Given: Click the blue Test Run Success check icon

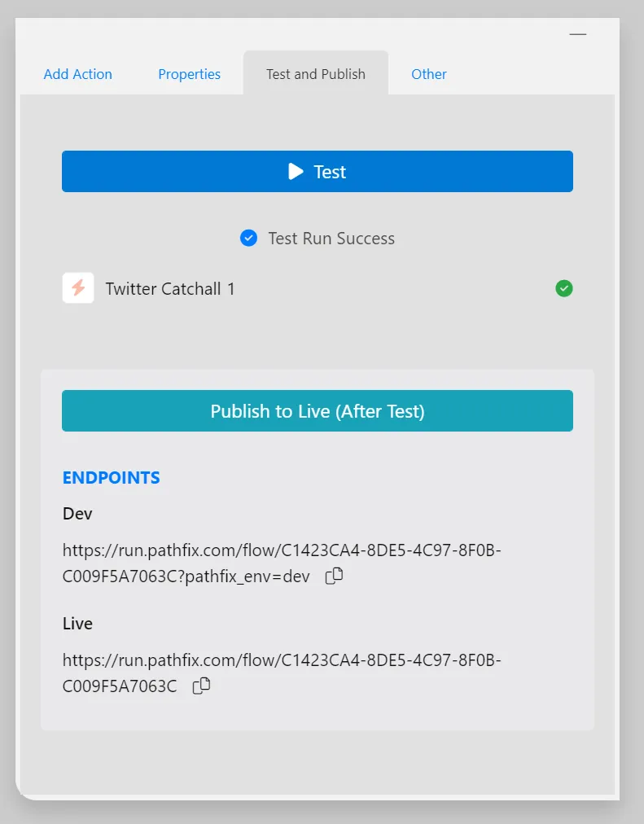Looking at the screenshot, I should [x=248, y=238].
